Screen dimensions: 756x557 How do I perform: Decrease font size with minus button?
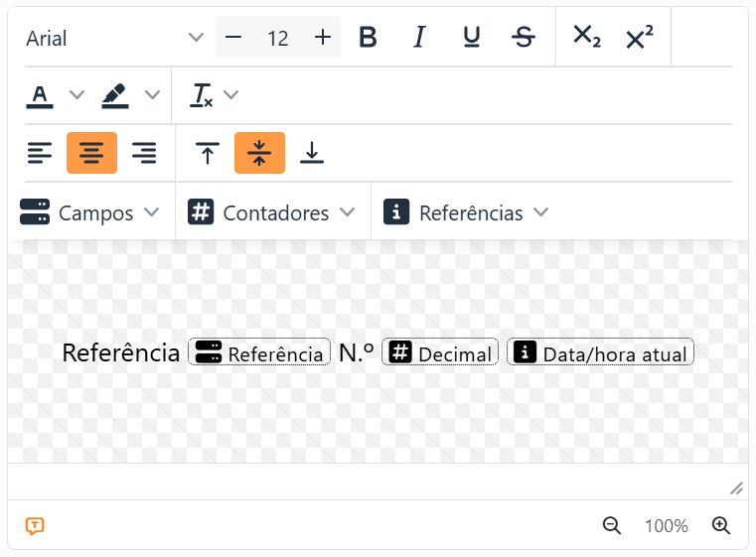click(233, 37)
